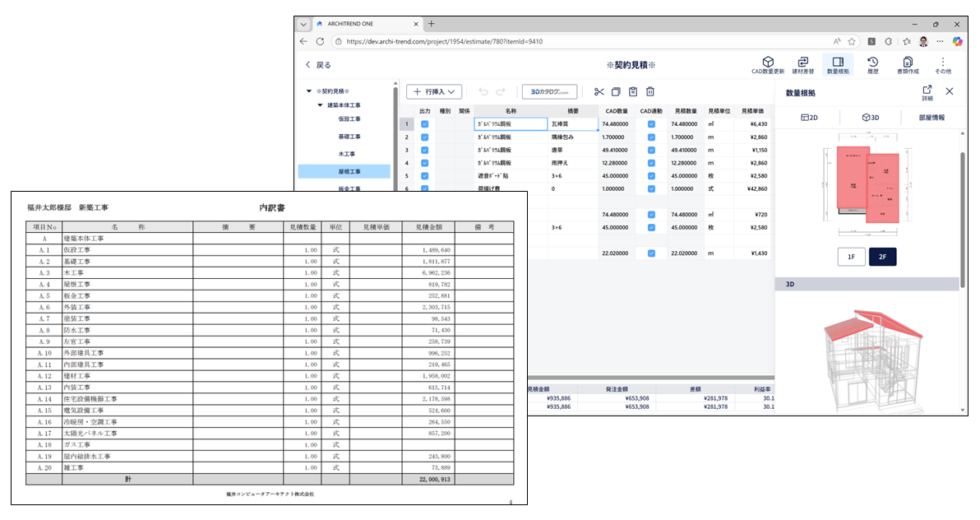Uncheck 出力 checkbox in row 1

425,124
